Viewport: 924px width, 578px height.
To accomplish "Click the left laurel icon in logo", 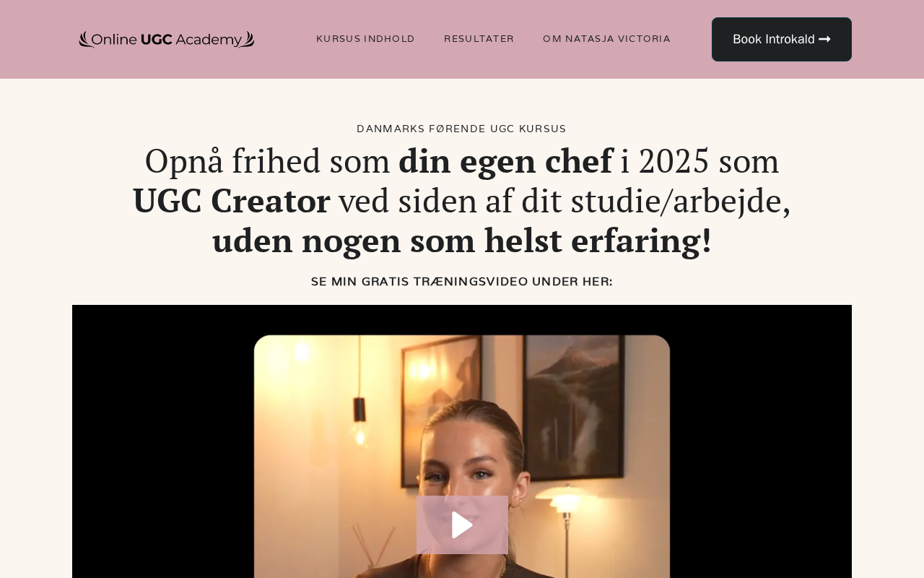I will click(x=85, y=39).
